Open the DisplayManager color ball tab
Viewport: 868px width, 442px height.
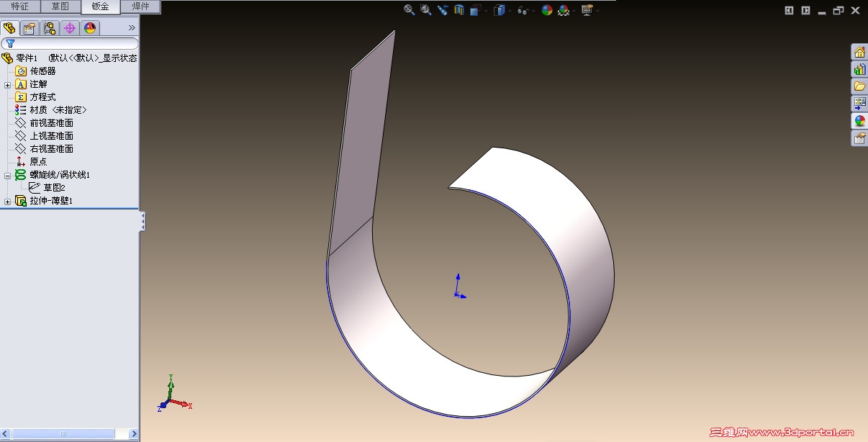tap(90, 28)
